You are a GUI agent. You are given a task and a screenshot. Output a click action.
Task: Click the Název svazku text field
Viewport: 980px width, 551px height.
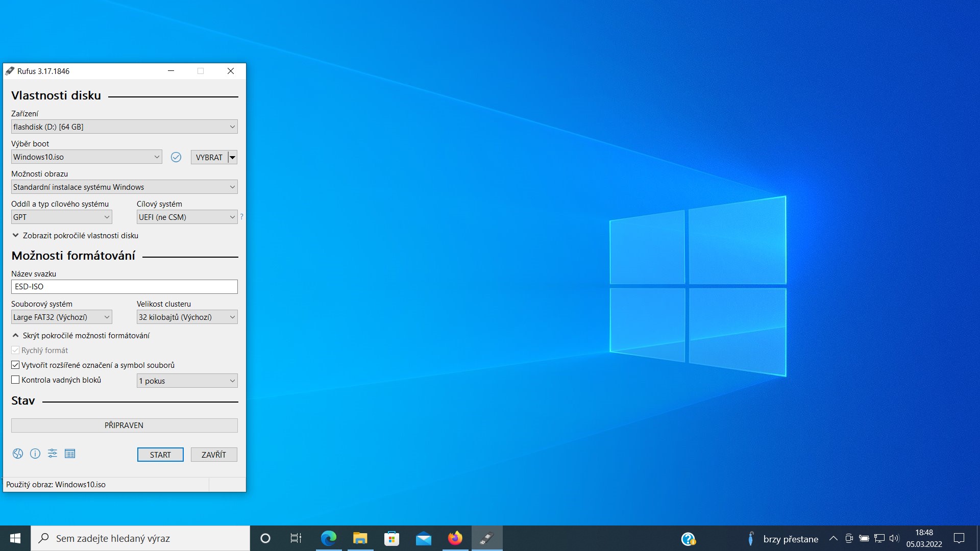click(124, 287)
